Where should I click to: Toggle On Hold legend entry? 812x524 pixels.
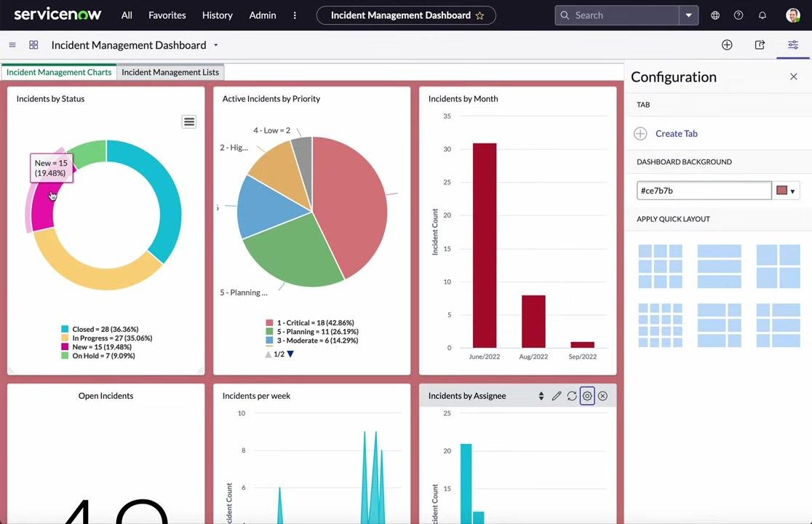(x=98, y=356)
